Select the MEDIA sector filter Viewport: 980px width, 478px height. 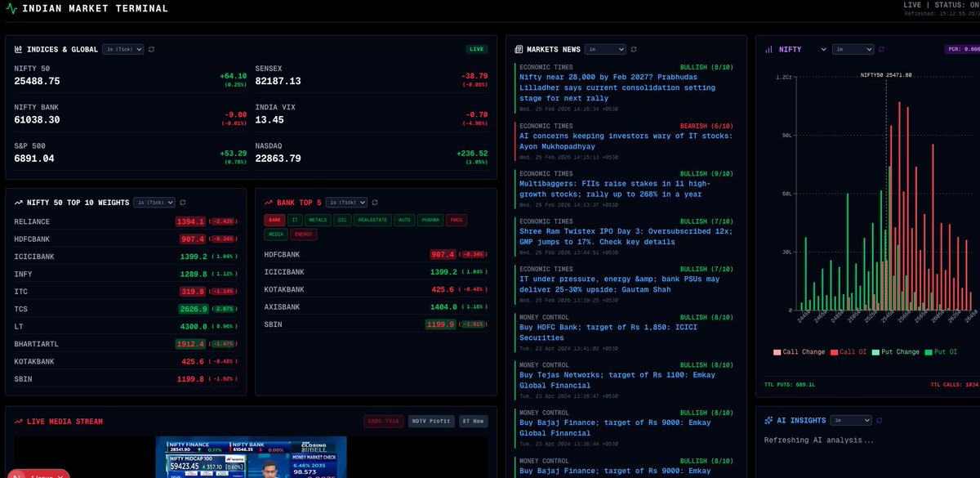pyautogui.click(x=275, y=235)
